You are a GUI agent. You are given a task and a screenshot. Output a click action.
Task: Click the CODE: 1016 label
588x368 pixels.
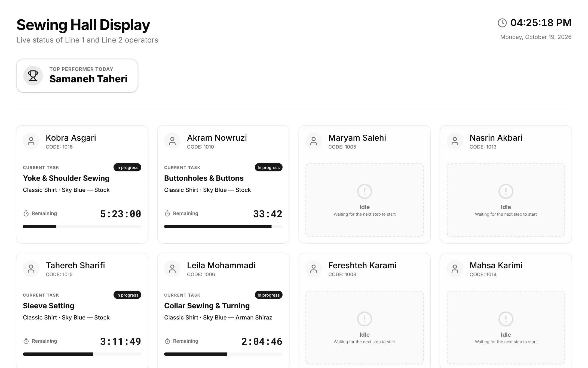[59, 147]
